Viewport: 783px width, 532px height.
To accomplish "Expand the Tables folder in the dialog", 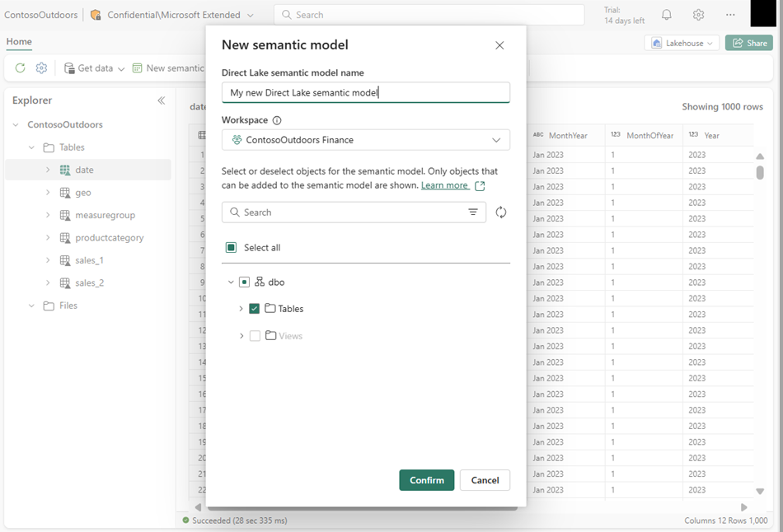I will pyautogui.click(x=241, y=309).
